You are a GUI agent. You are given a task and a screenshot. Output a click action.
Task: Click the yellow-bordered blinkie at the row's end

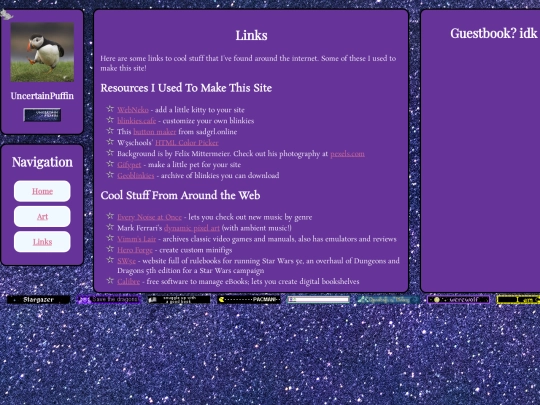click(518, 300)
